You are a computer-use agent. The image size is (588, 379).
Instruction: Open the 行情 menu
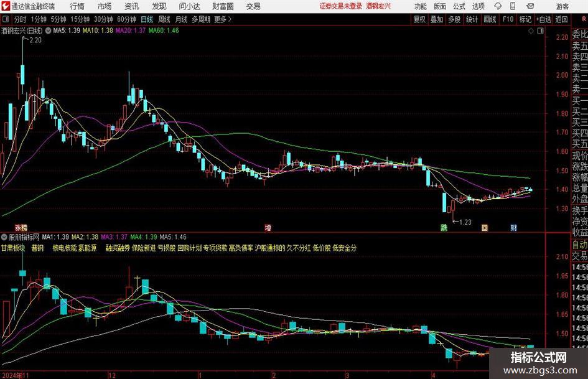point(77,6)
